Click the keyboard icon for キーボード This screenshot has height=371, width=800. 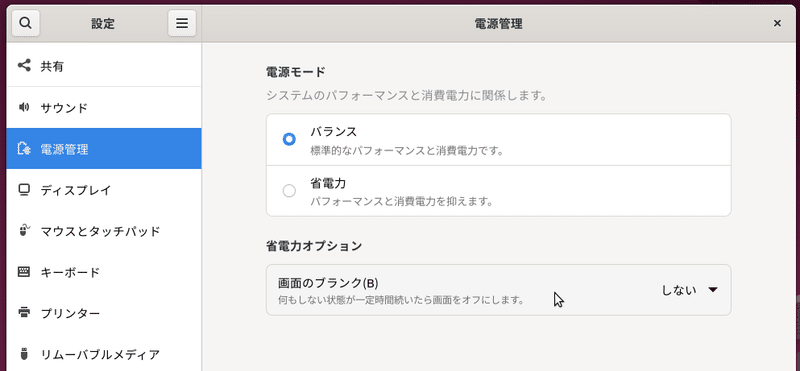tap(24, 271)
